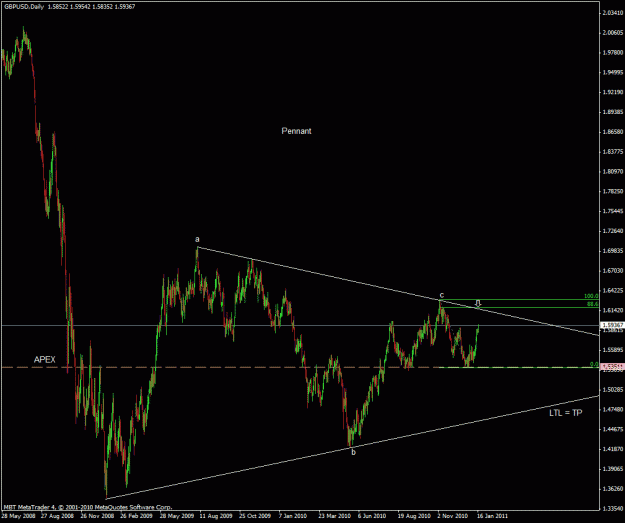
Task: Click date label 2 Nov 2010
Action: [453, 516]
